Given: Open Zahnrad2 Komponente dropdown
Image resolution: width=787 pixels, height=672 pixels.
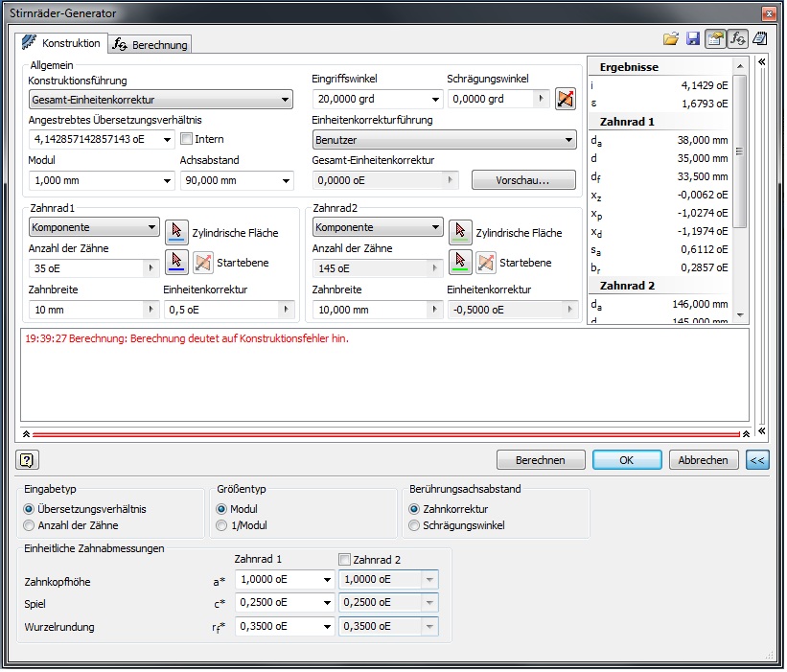Looking at the screenshot, I should tap(380, 228).
